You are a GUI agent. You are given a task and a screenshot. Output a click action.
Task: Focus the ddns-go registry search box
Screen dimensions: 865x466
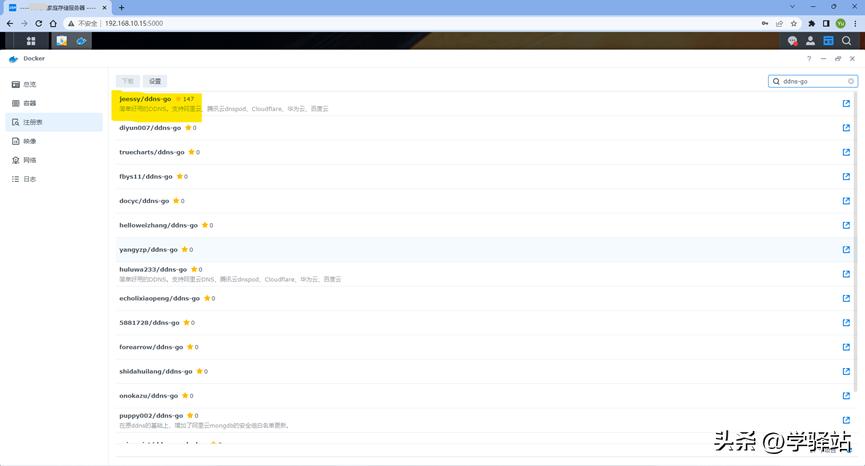tap(812, 81)
